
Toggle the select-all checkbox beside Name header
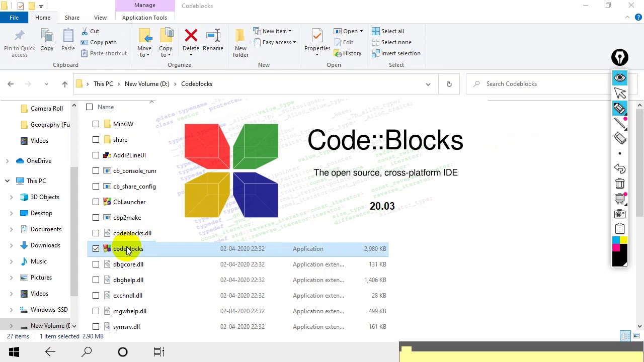tap(89, 107)
